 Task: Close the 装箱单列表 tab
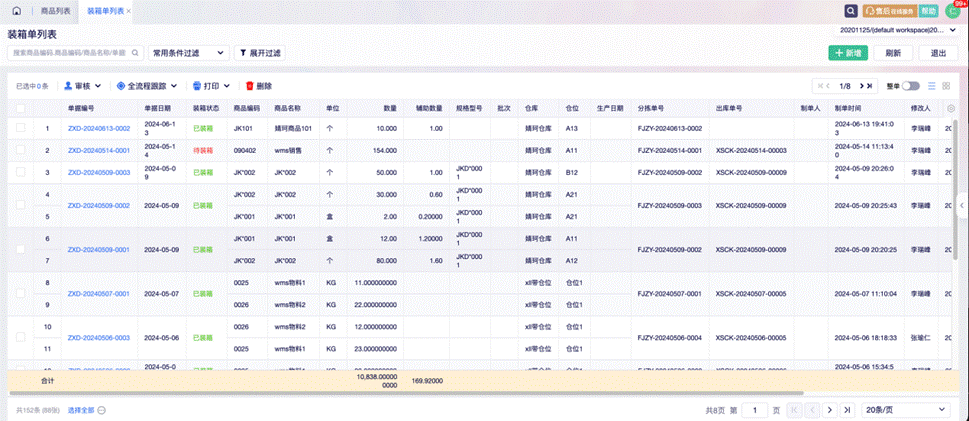click(128, 12)
